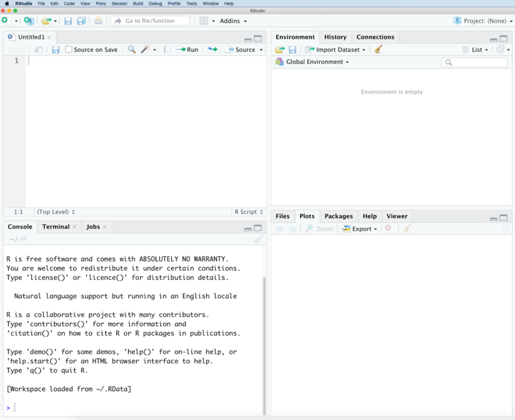Open the Viewer tab
The height and width of the screenshot is (420, 515).
pos(397,216)
